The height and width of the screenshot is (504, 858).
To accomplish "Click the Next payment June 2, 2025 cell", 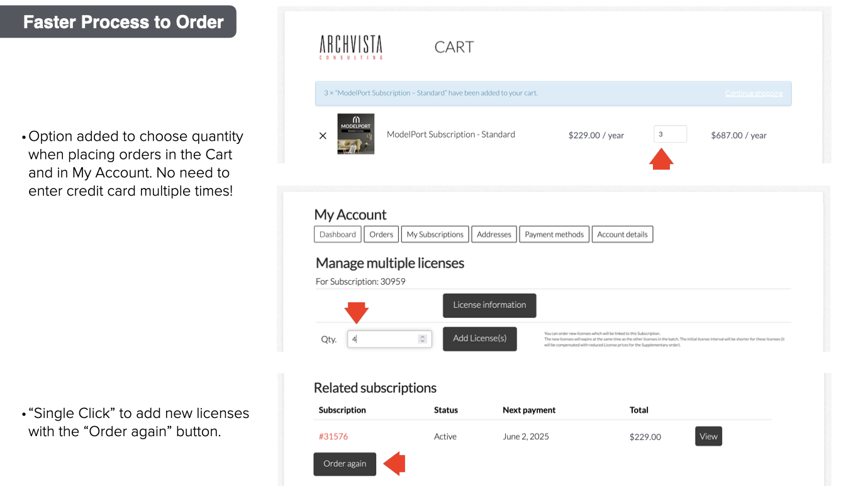I will (526, 437).
